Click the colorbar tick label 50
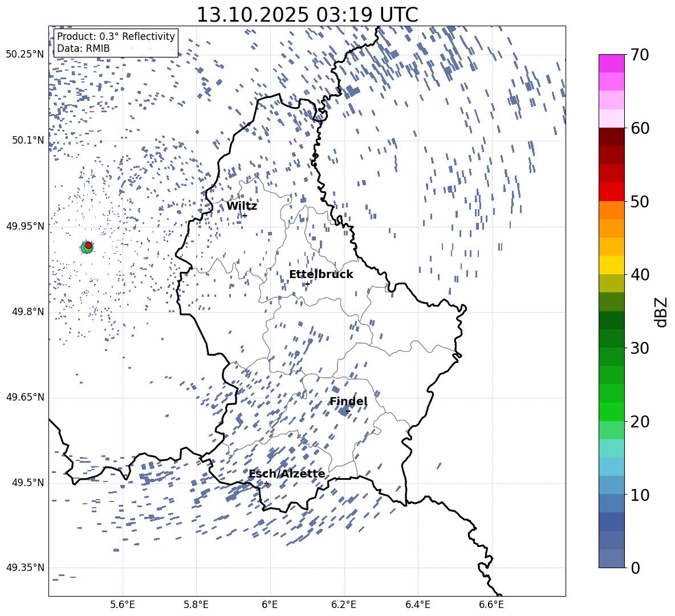Screen dimensions: 675x616 pyautogui.click(x=640, y=201)
